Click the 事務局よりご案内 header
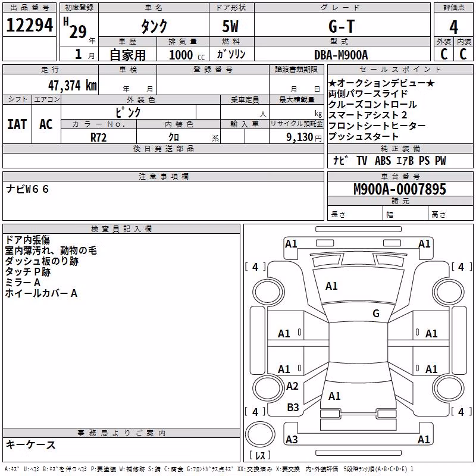This screenshot has height=476, width=476. (x=121, y=433)
